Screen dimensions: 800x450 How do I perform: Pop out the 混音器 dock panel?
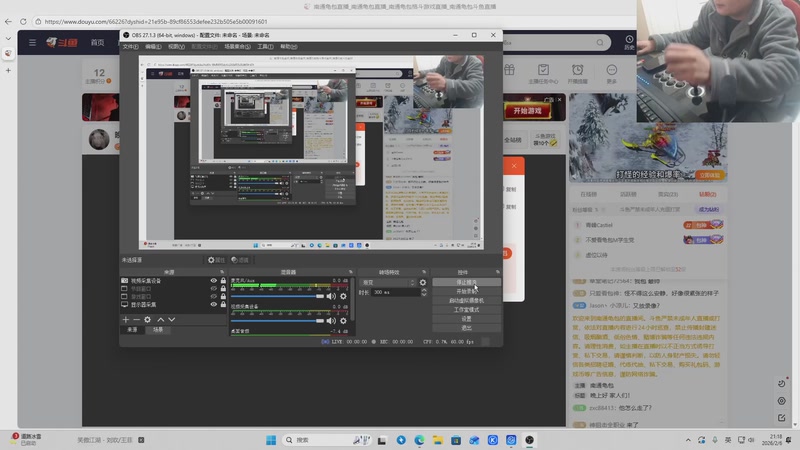click(351, 272)
